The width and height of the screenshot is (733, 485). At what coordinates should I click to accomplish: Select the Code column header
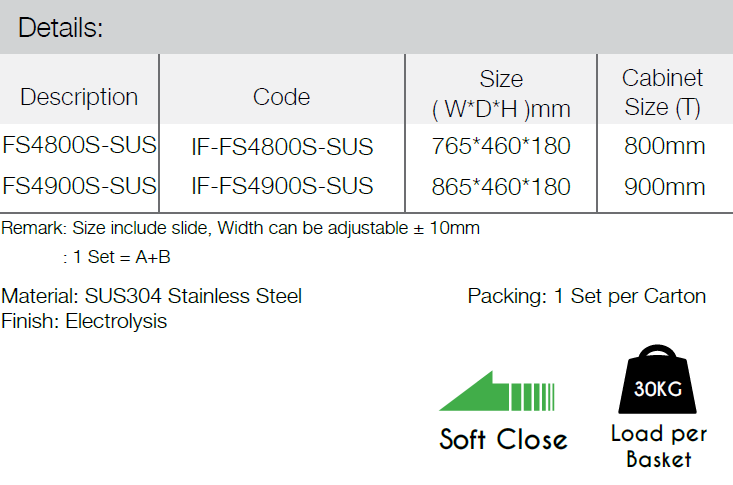pos(281,97)
